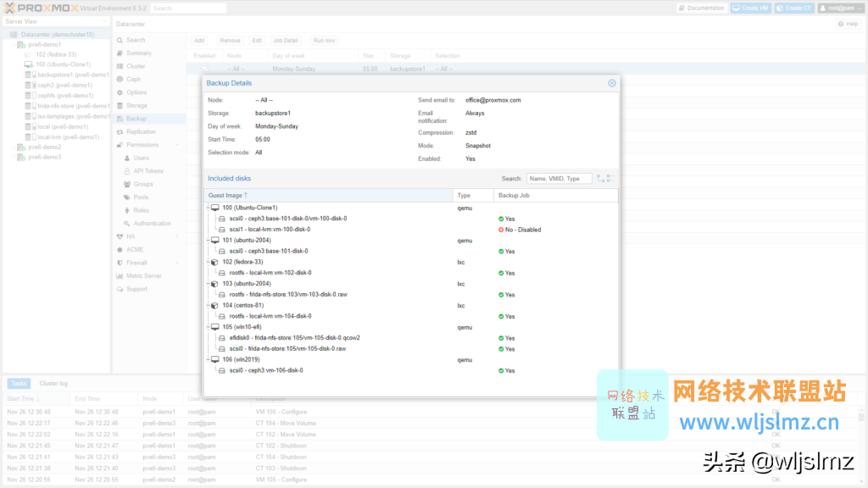Click the Run now button
Screen dimensions: 868x488
coord(324,41)
